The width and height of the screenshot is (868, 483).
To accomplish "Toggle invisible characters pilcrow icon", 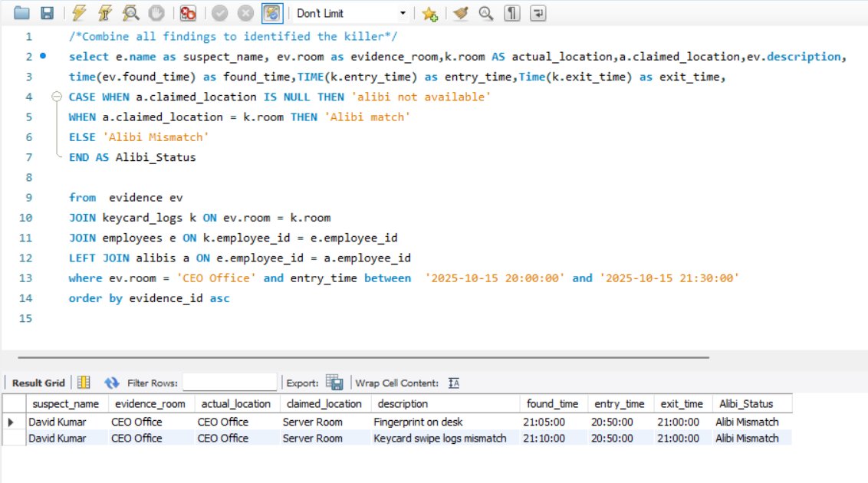I will click(512, 13).
